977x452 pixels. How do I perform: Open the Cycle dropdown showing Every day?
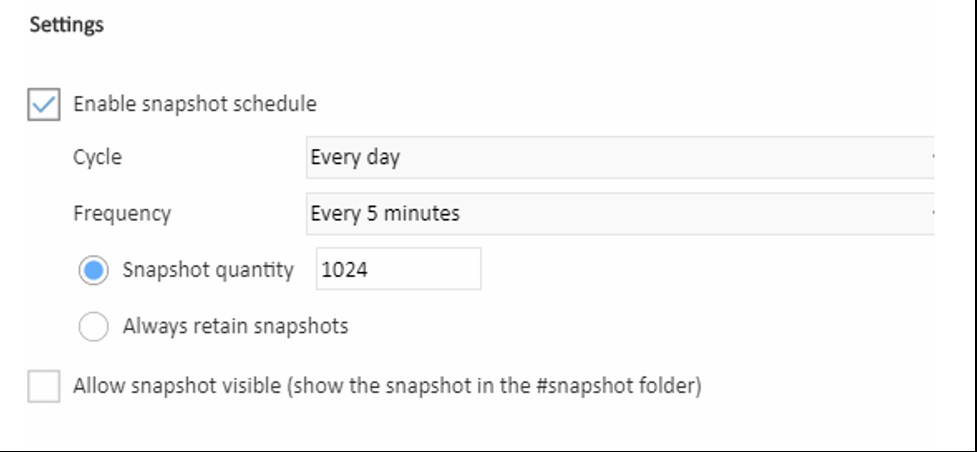click(x=619, y=157)
